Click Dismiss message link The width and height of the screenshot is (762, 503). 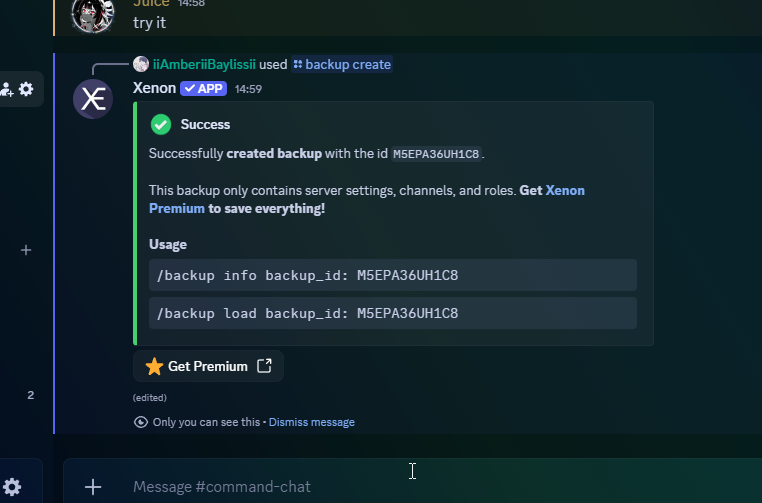[311, 422]
